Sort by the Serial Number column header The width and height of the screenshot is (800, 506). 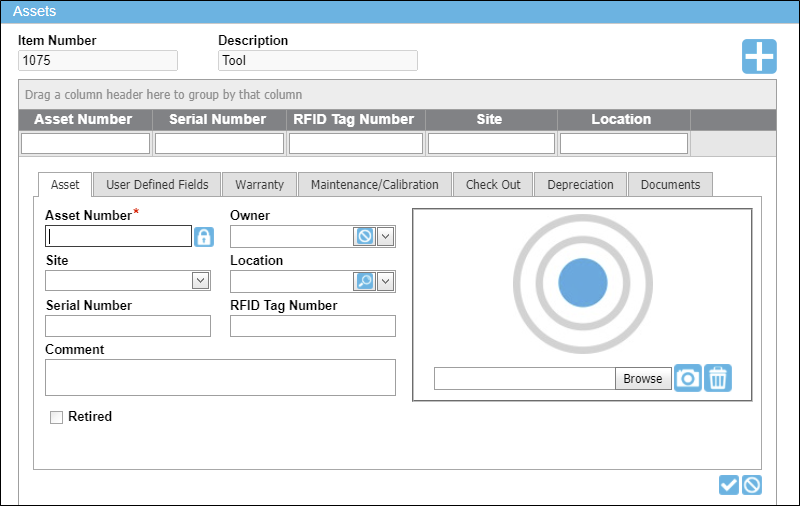point(219,119)
